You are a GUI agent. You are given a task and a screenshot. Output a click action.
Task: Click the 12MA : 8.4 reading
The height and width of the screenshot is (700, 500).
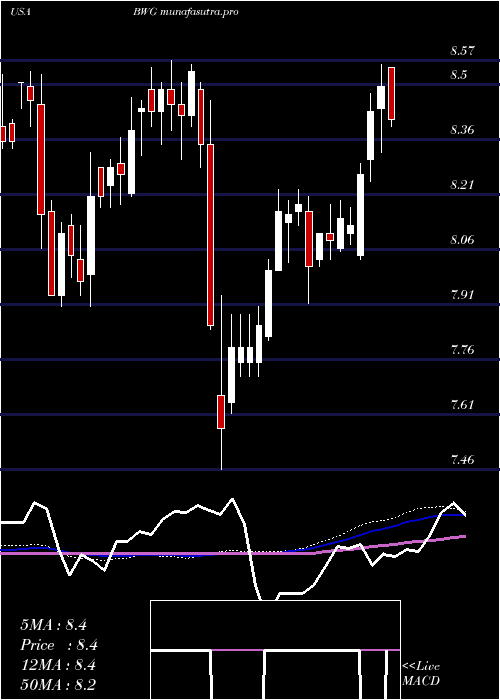point(59,665)
